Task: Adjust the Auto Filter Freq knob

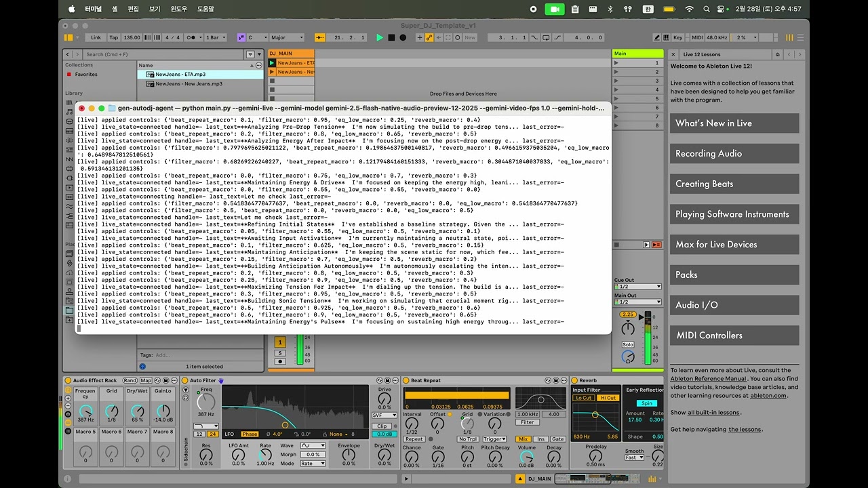Action: (206, 401)
